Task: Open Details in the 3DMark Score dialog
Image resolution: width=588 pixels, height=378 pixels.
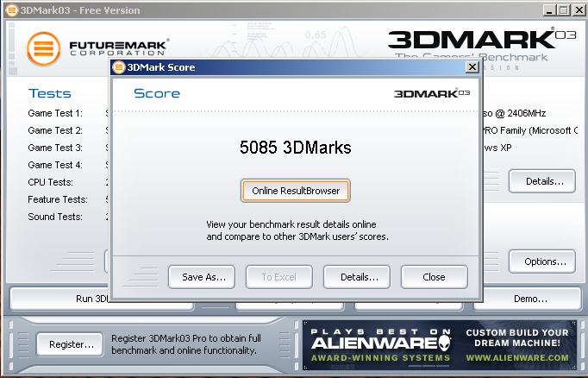Action: (x=357, y=277)
